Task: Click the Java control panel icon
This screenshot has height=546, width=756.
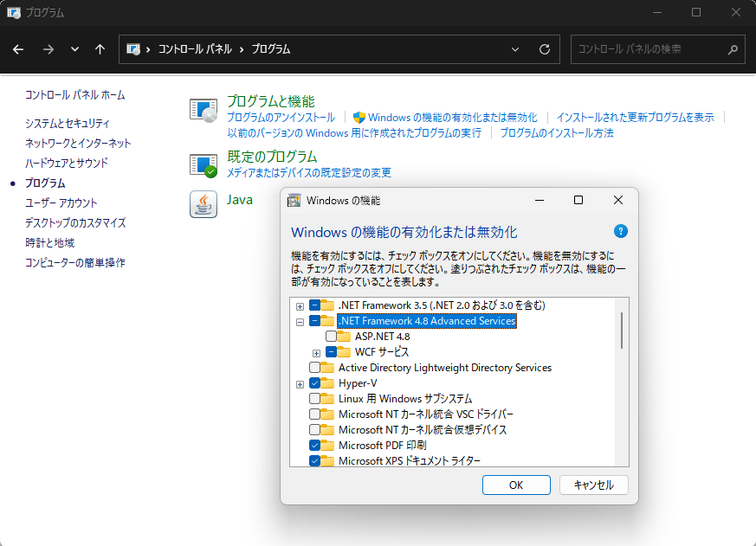Action: click(204, 204)
